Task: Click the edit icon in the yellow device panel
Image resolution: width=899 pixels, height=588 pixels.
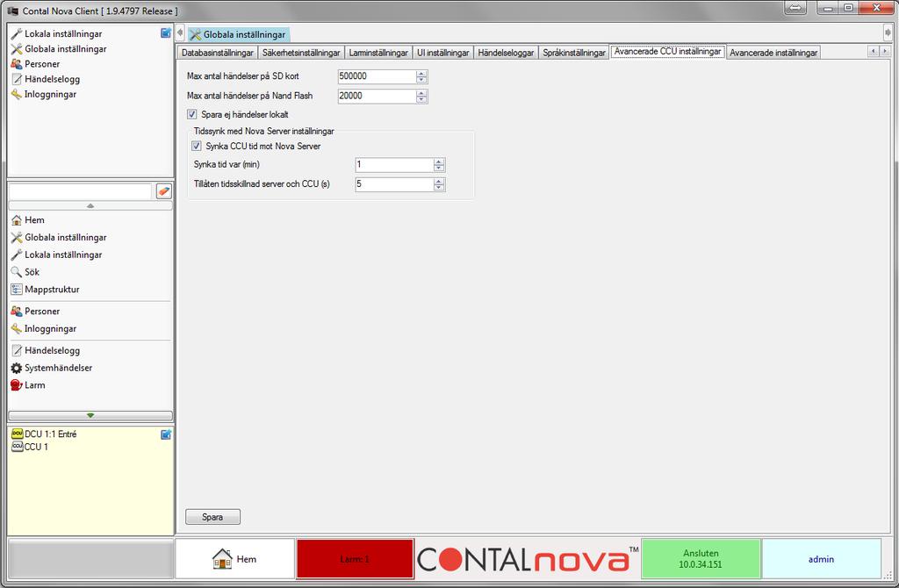Action: click(166, 434)
